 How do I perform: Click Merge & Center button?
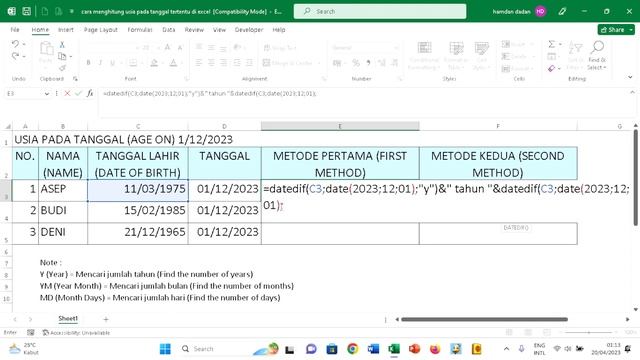point(288,63)
